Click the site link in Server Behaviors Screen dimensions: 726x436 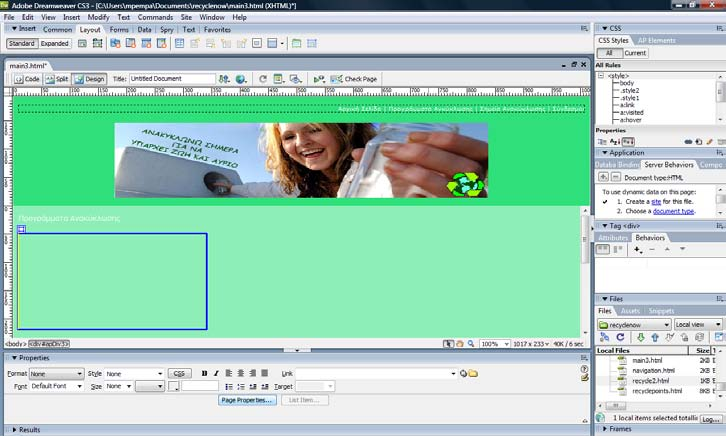[x=656, y=201]
